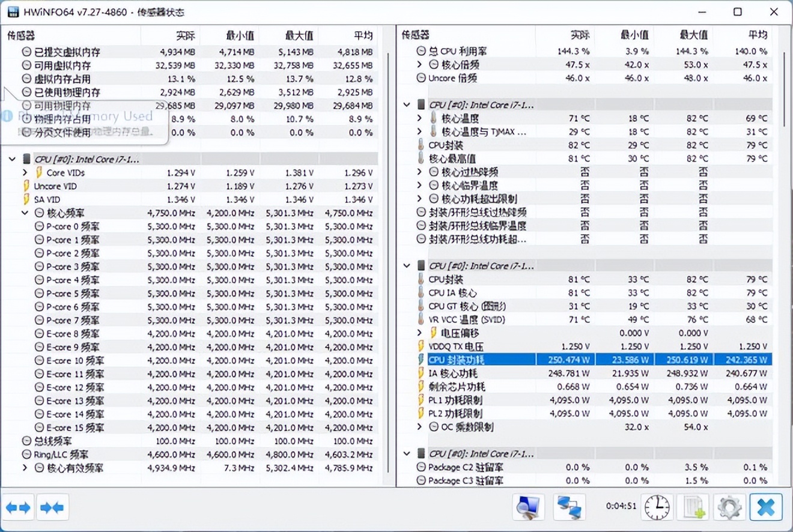Click the voltage icon next to Core VIDs
This screenshot has width=793, height=532.
[x=37, y=172]
